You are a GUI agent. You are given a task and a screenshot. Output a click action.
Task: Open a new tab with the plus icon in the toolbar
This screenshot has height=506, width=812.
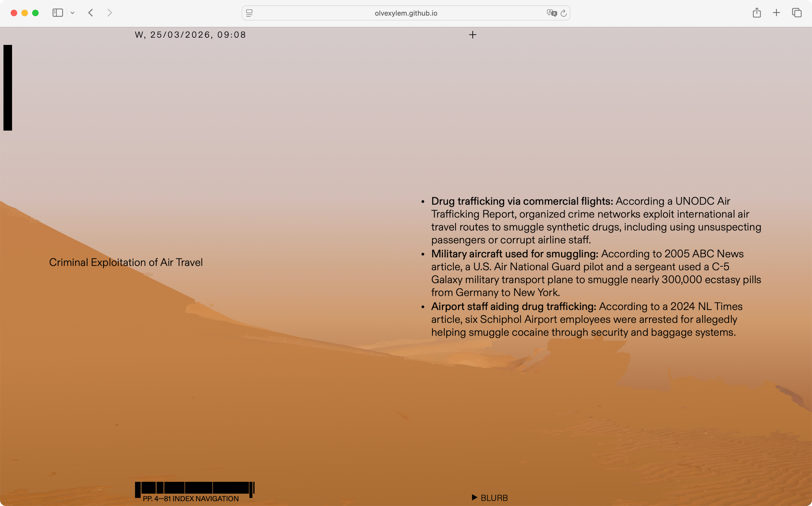coord(777,13)
